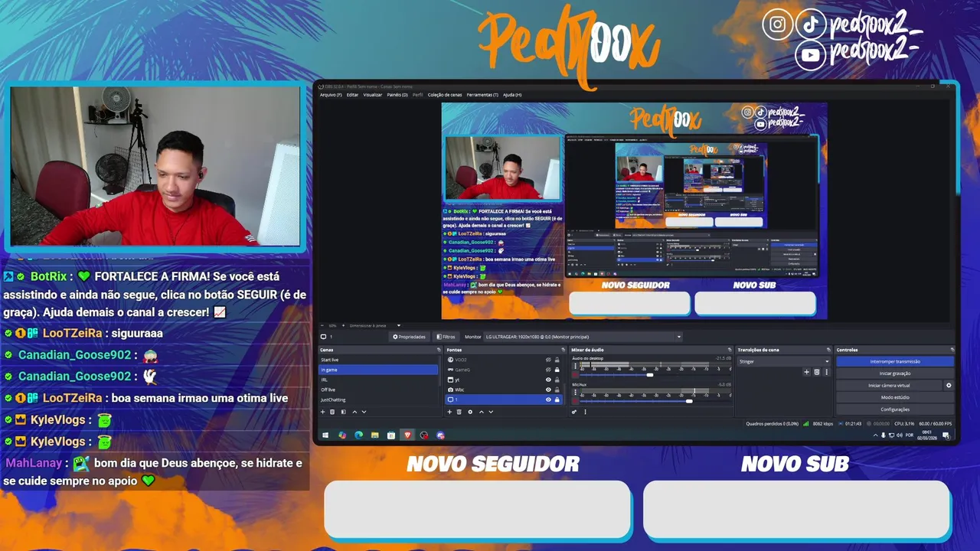Open File Explorer from taskbar

[375, 435]
